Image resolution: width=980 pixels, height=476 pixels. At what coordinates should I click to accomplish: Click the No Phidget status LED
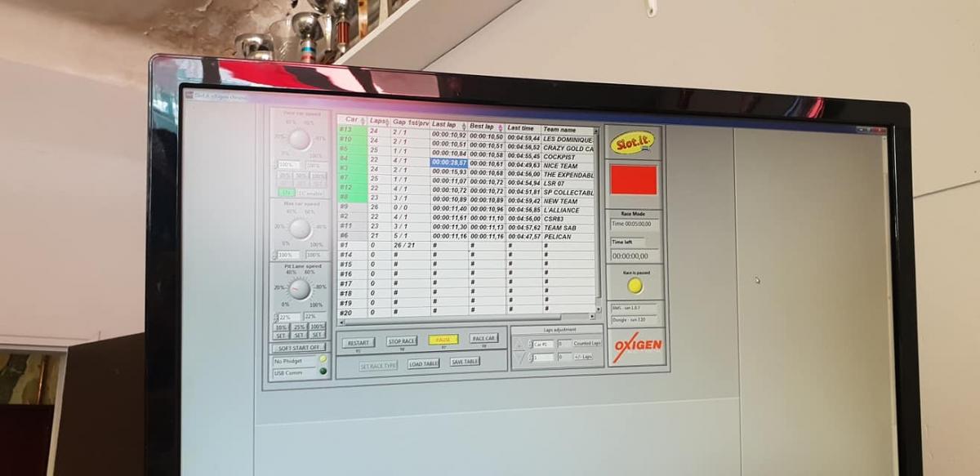pos(323,359)
